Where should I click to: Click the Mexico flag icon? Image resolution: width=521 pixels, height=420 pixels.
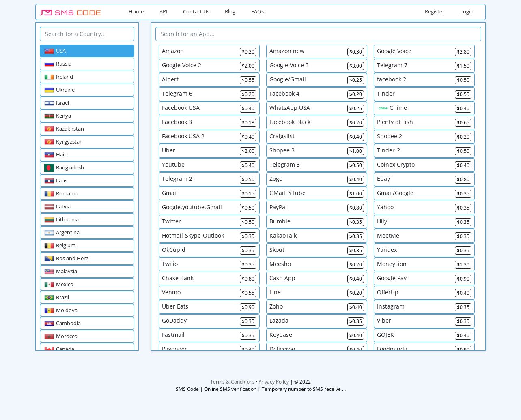coord(49,285)
